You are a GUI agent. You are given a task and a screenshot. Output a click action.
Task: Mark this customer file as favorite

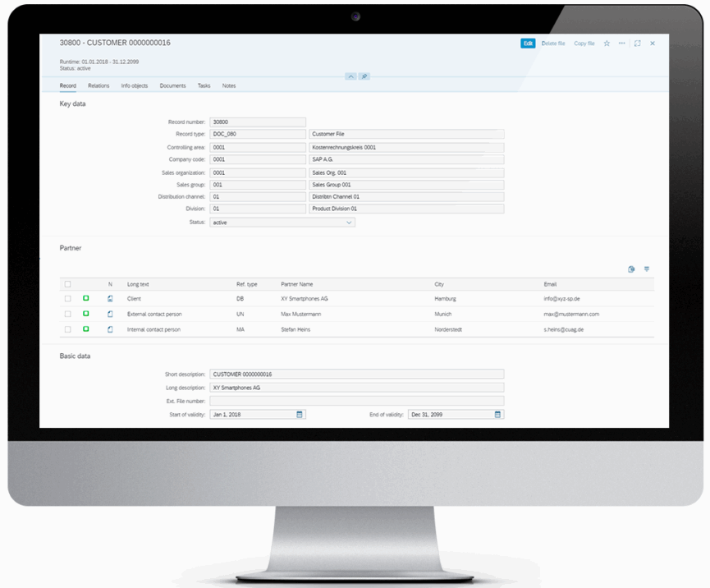(607, 43)
